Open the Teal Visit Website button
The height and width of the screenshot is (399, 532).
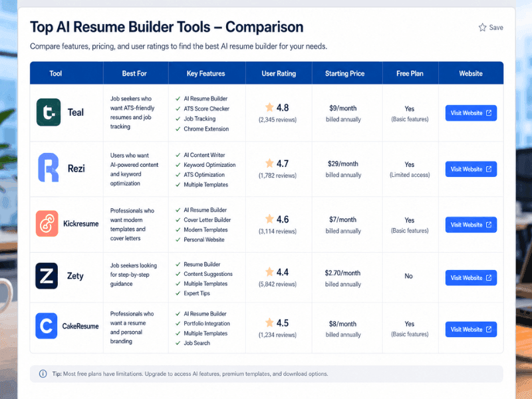(x=471, y=113)
